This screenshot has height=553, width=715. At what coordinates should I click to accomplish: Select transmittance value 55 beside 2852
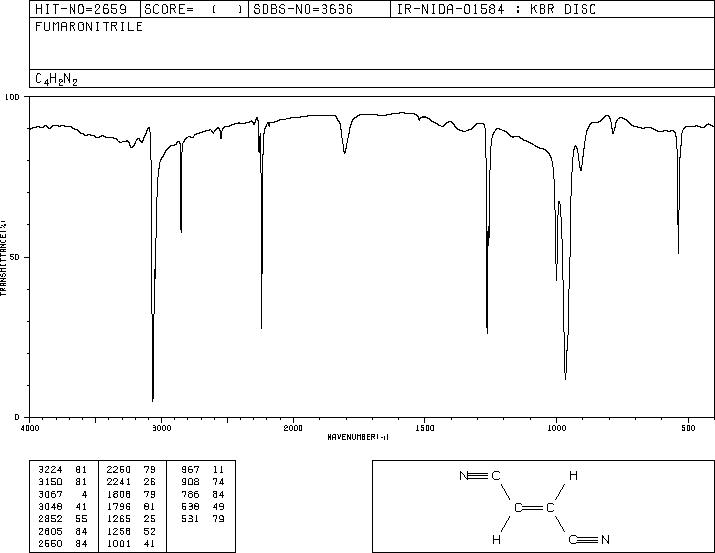(x=81, y=519)
